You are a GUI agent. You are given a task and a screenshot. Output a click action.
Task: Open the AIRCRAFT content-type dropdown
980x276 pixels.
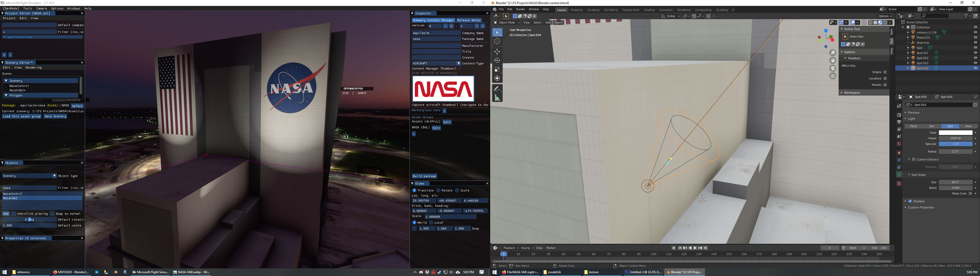[436, 63]
